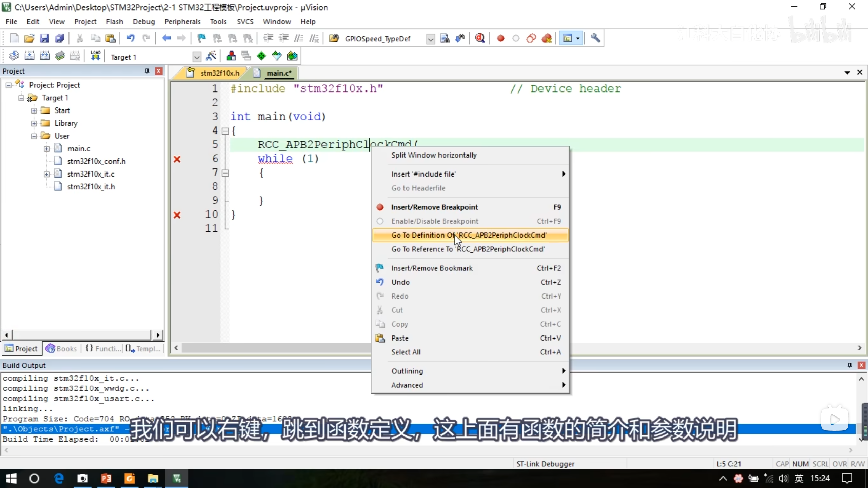The height and width of the screenshot is (488, 868).
Task: Click the Insert Breakpoint red dot toolbar icon
Action: point(500,38)
